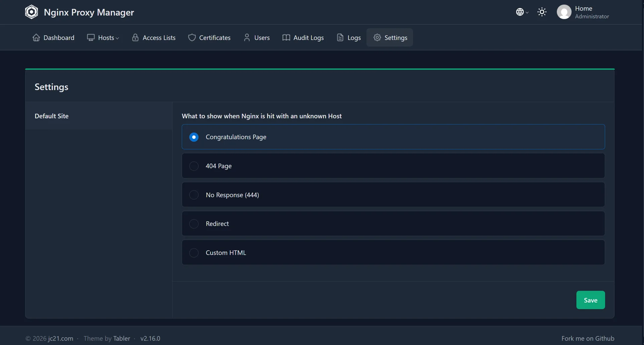Click the Nginx Proxy Manager logo icon
Viewport: 644px width, 345px height.
32,12
